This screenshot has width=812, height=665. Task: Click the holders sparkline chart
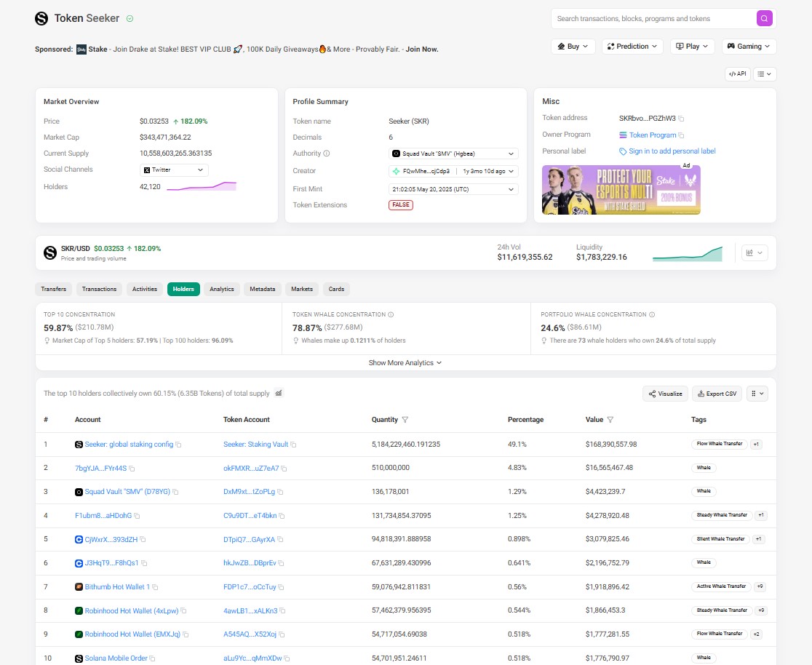click(202, 186)
